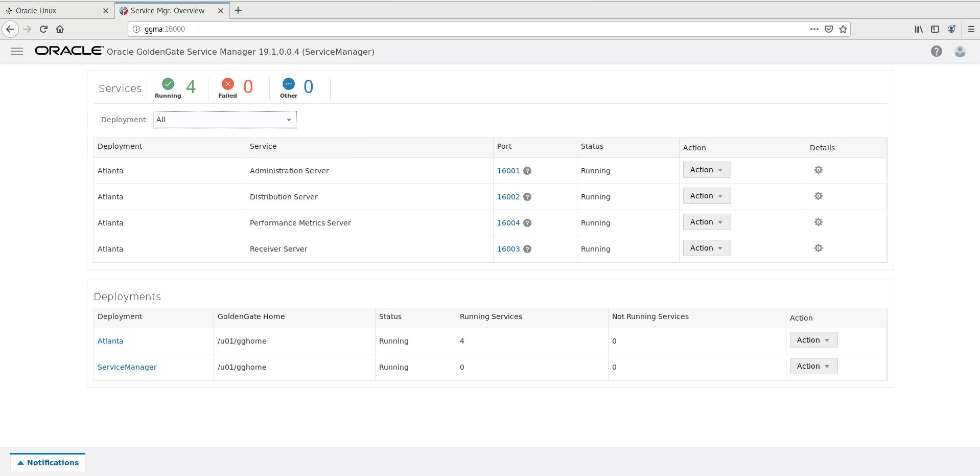The image size is (980, 476).
Task: Open details gear for Receiver Server
Action: [x=818, y=248]
